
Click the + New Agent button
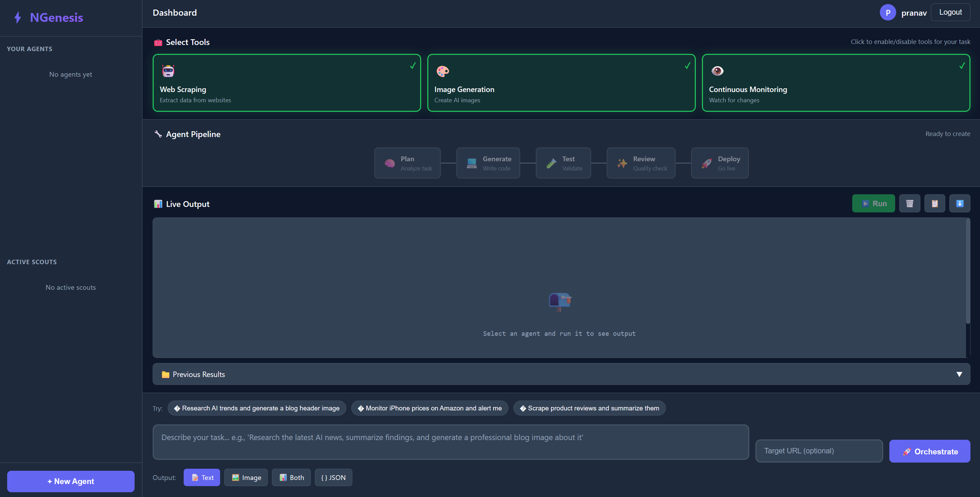(71, 481)
